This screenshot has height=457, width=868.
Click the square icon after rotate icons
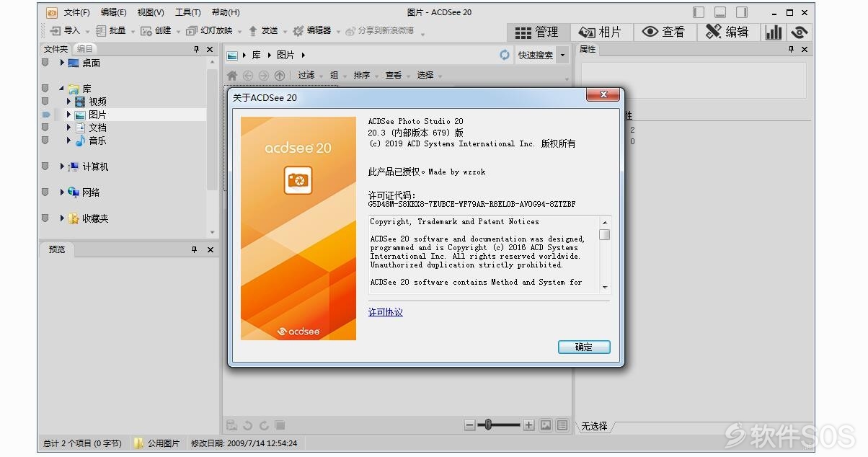[x=280, y=426]
